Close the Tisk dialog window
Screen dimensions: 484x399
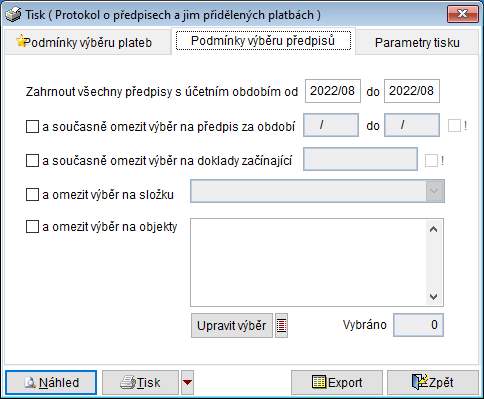463,14
